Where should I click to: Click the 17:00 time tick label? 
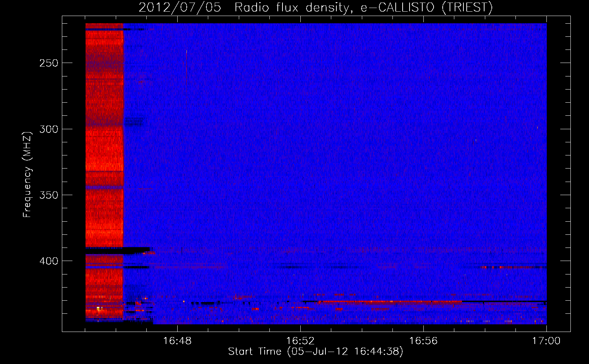(x=546, y=341)
